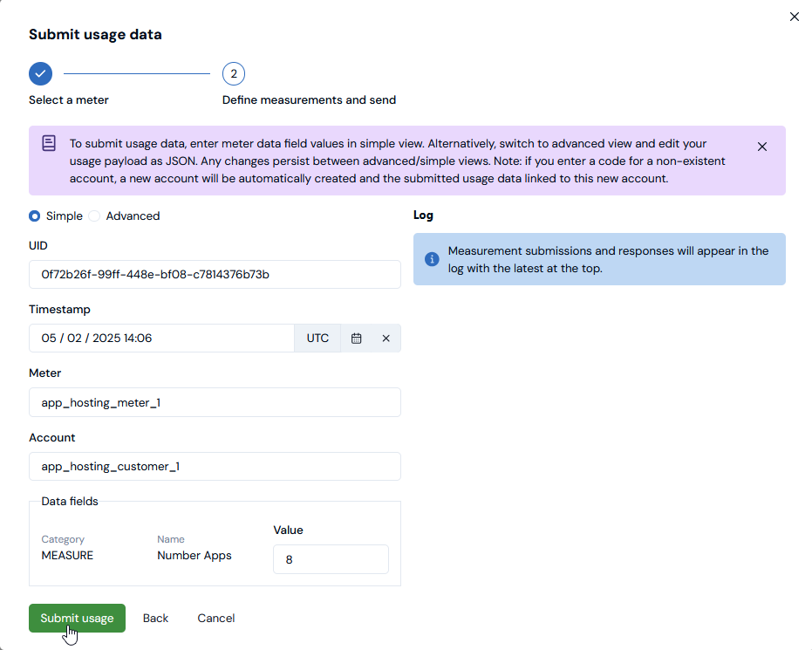The height and width of the screenshot is (650, 812).
Task: Click the step 2 circle indicator
Action: 233,74
